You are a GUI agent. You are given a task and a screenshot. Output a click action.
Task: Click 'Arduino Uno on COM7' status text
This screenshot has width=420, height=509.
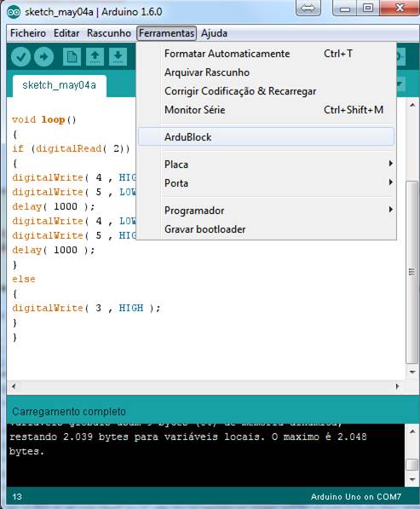point(356,497)
